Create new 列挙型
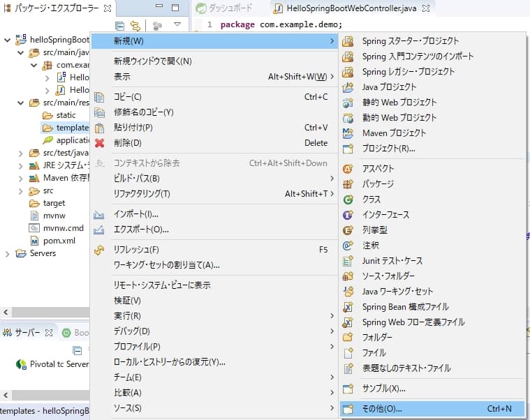Screen dimensions: 530x420 (x=432, y=230)
